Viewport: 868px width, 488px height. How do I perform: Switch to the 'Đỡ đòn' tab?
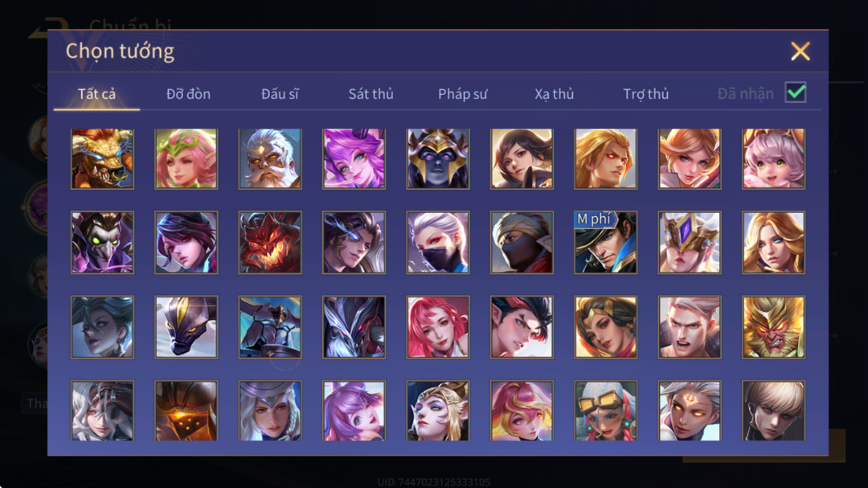pyautogui.click(x=188, y=94)
